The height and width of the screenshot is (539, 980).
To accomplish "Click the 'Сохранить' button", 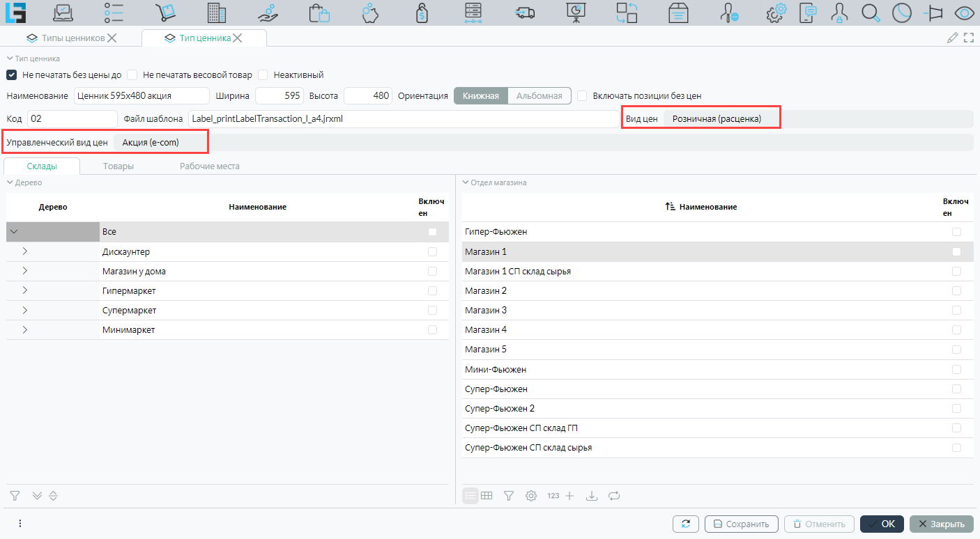I will pos(740,524).
